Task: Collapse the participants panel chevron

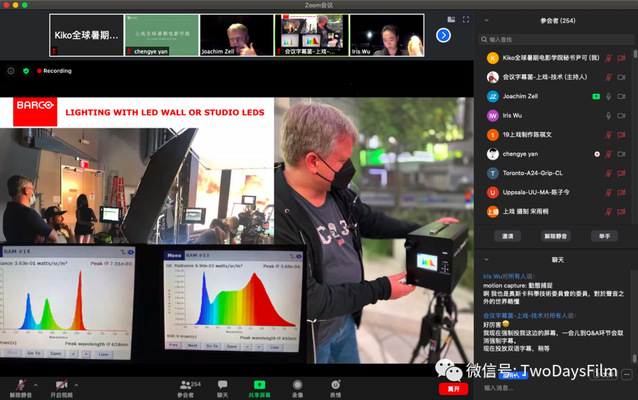Action: pyautogui.click(x=486, y=20)
